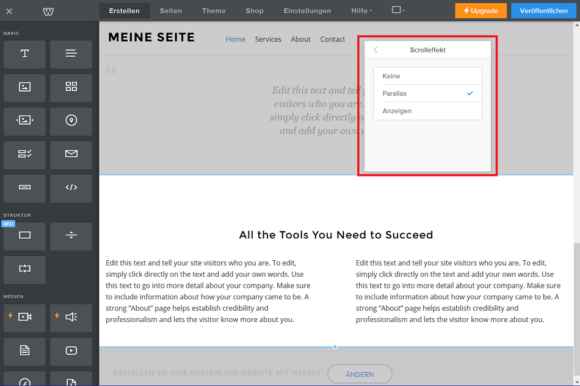Select the Parallax scroll effect option

coord(428,94)
